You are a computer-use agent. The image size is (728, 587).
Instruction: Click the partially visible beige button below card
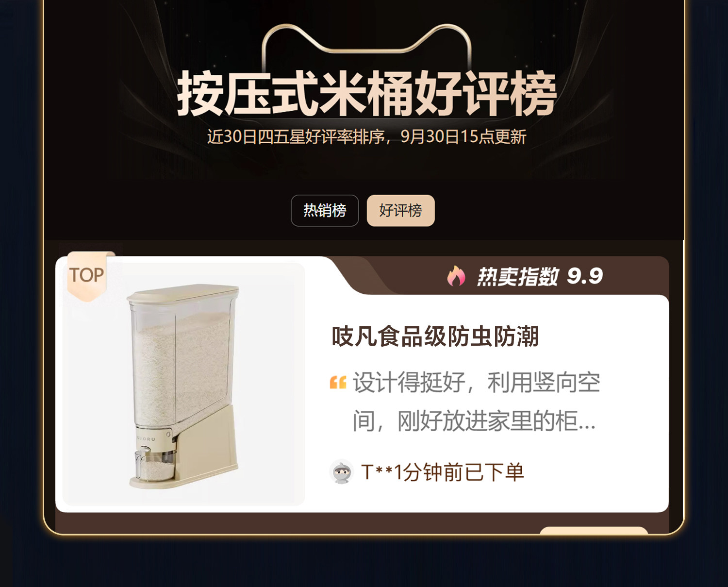pos(594,530)
